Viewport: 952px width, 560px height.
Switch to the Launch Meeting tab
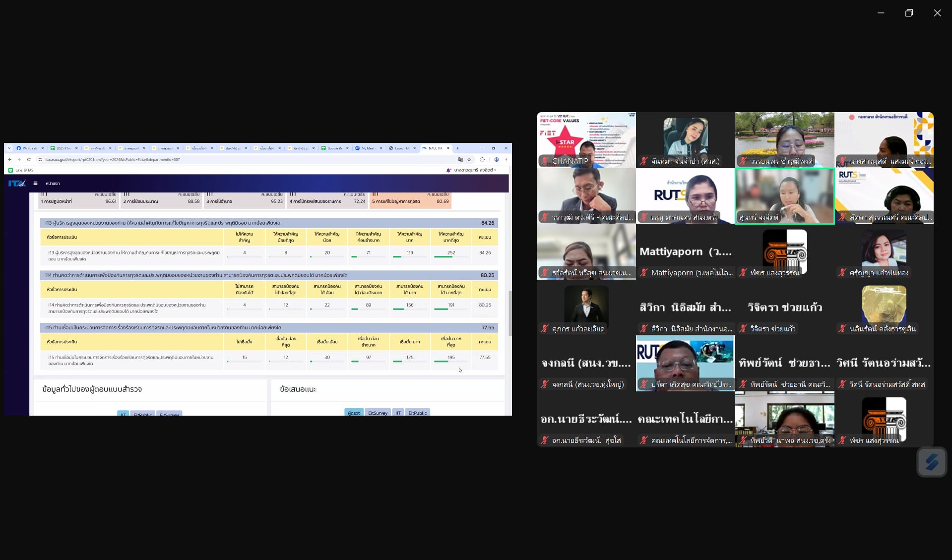pyautogui.click(x=402, y=148)
